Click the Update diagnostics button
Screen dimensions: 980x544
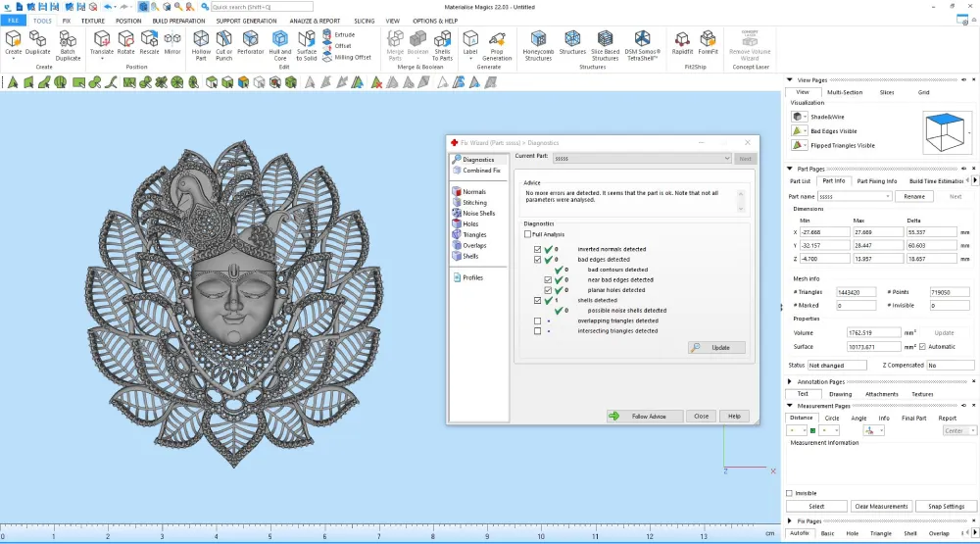[x=716, y=348]
